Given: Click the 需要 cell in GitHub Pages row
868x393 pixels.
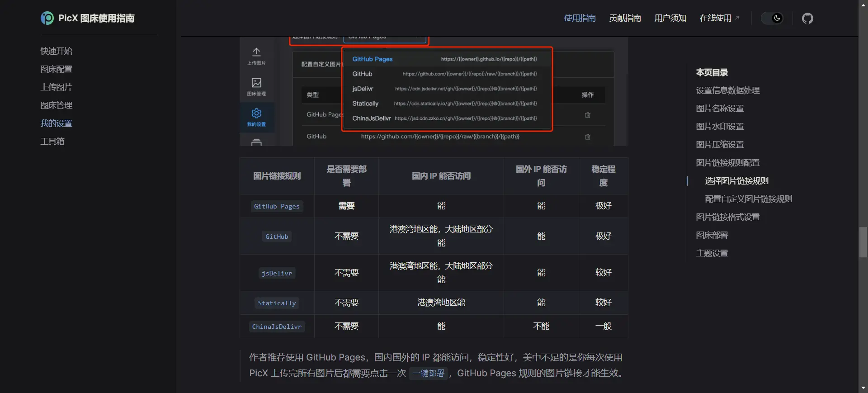Looking at the screenshot, I should (346, 206).
